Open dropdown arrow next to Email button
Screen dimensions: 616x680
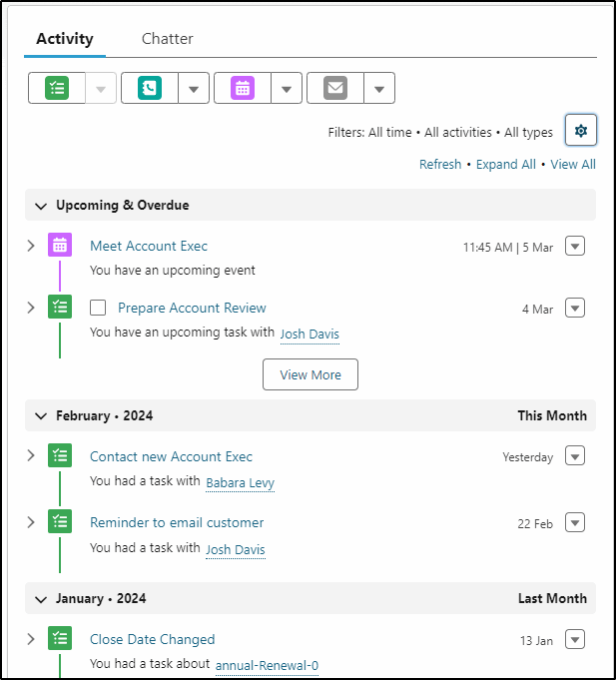pos(379,89)
